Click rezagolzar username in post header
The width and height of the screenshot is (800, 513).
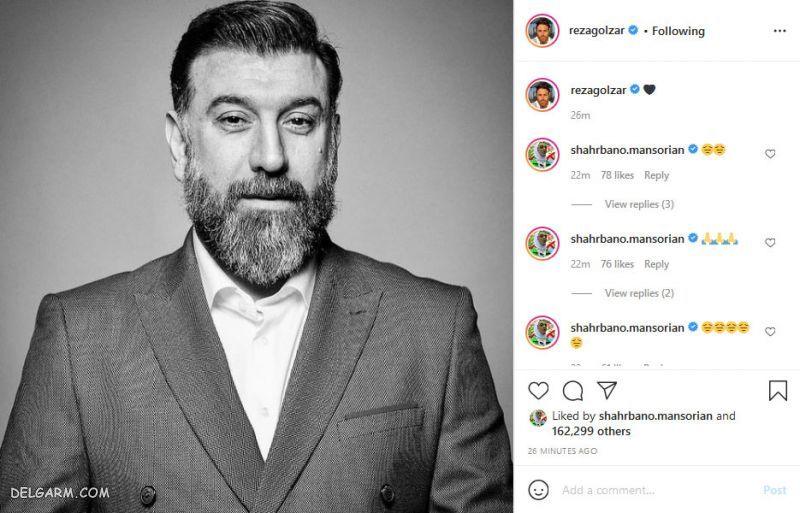[x=597, y=31]
